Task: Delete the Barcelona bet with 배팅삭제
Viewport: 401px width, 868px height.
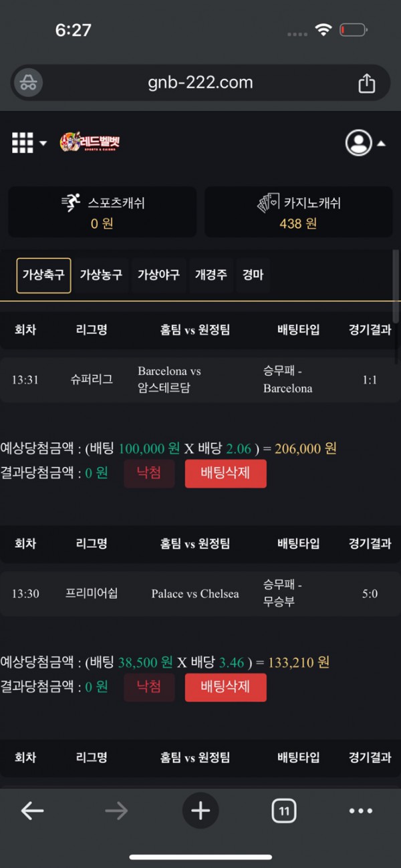Action: coord(225,473)
